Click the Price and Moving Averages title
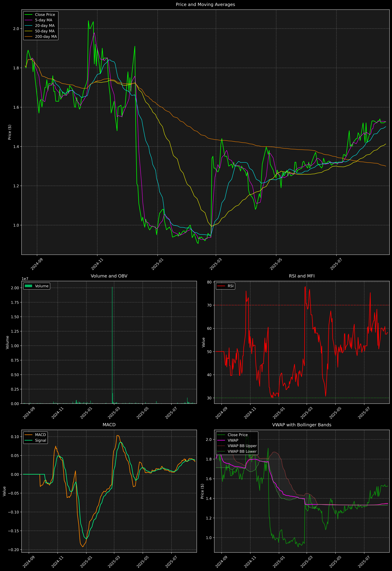 click(205, 4)
